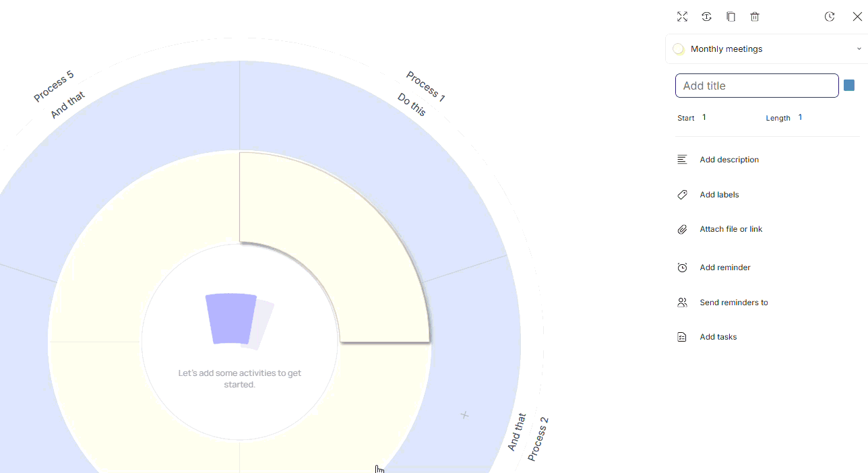Click Add description

pyautogui.click(x=729, y=160)
